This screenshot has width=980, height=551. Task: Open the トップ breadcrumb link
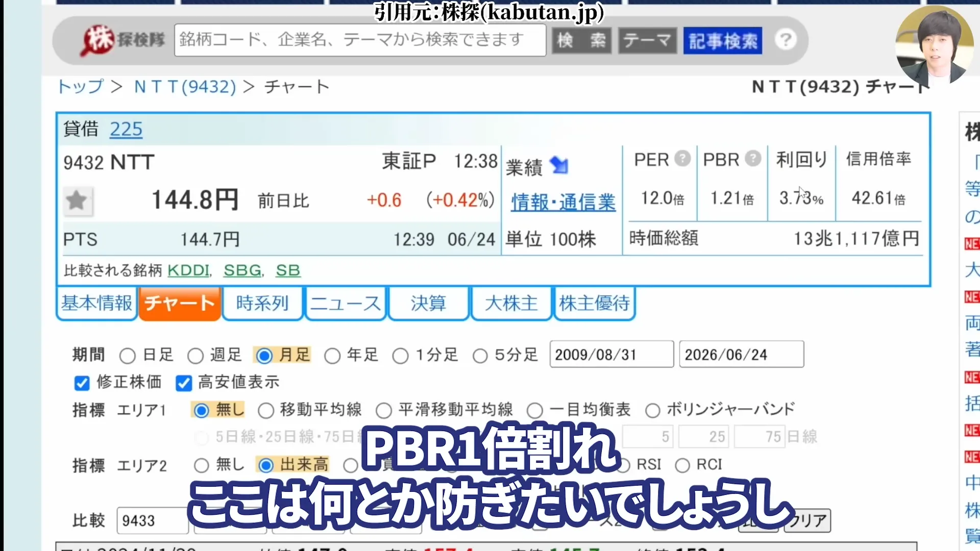point(81,87)
